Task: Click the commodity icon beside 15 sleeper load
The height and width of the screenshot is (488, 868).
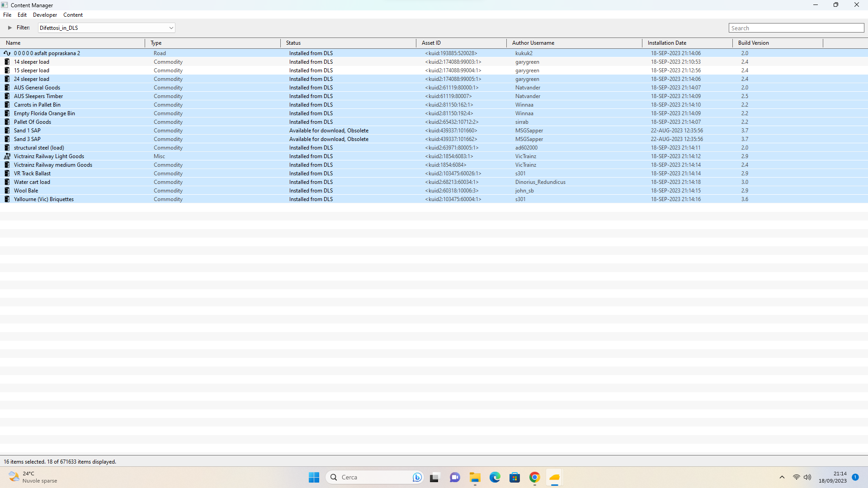Action: click(7, 70)
